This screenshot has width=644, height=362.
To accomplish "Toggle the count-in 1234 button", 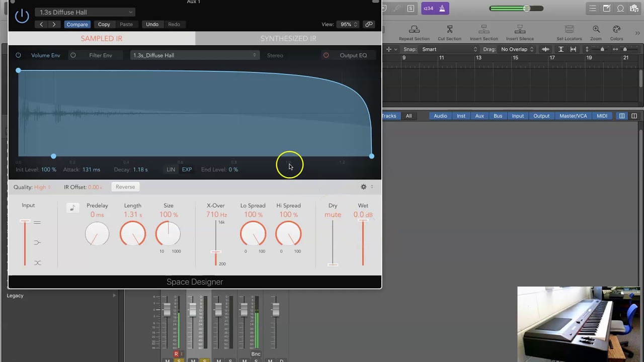I will (428, 9).
